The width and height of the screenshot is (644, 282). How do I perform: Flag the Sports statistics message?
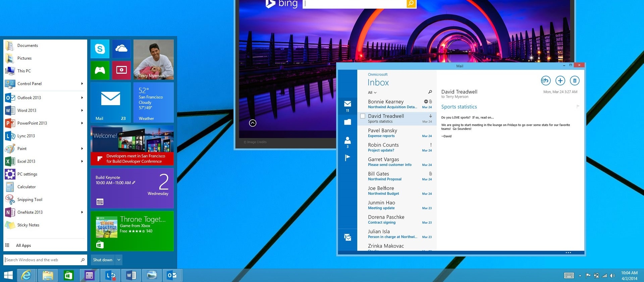tap(578, 107)
